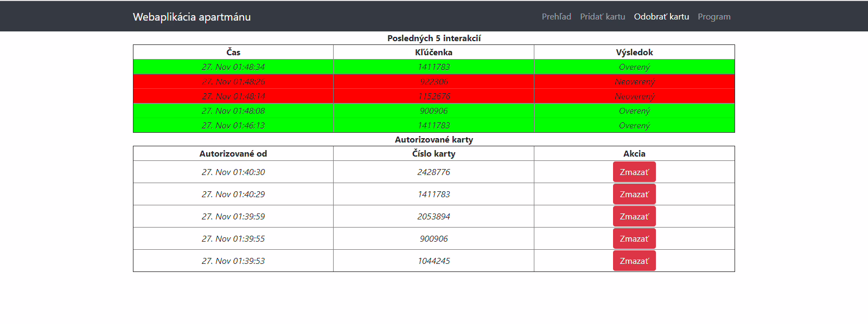This screenshot has width=868, height=324.
Task: Click the Kľúčenka column header
Action: (433, 53)
